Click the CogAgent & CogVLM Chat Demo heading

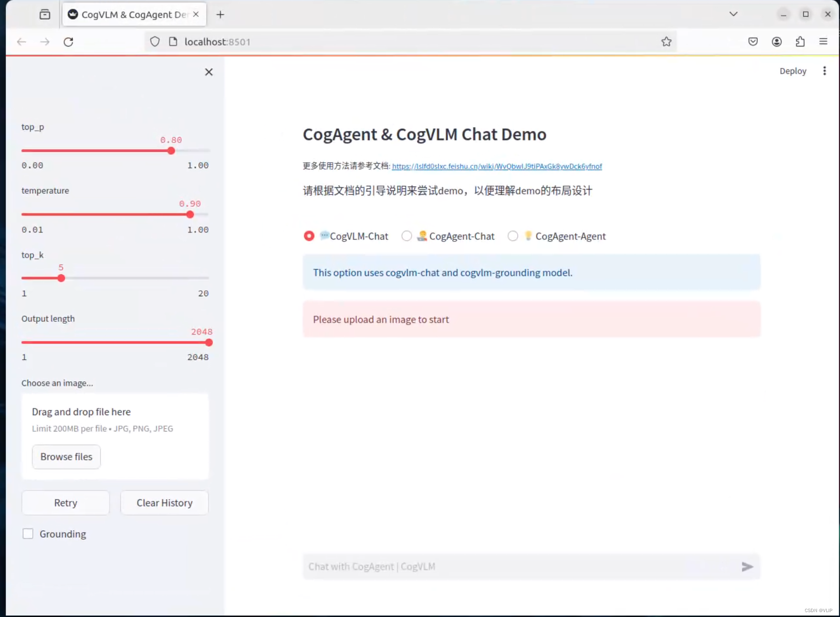point(424,135)
